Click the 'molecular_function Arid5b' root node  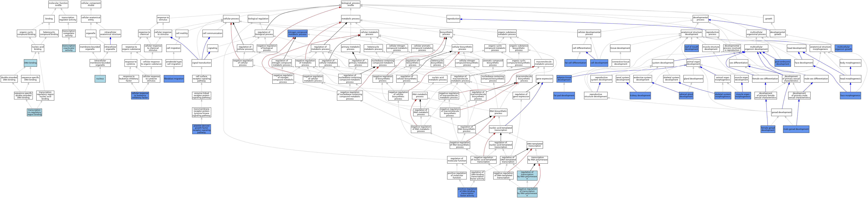click(58, 4)
